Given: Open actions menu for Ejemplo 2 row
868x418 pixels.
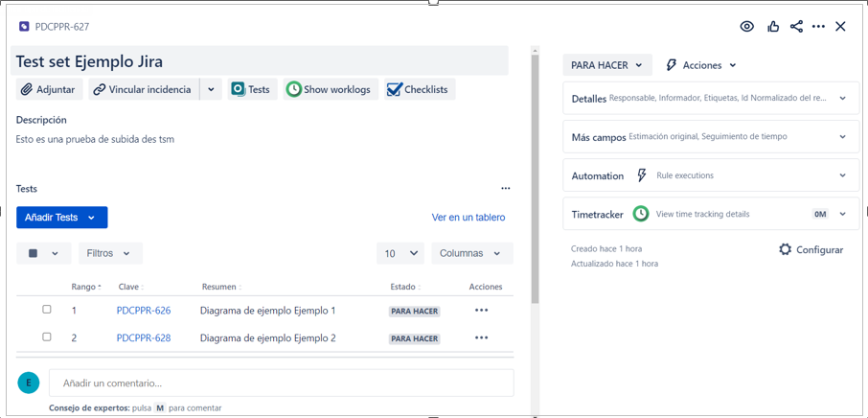Looking at the screenshot, I should 481,337.
